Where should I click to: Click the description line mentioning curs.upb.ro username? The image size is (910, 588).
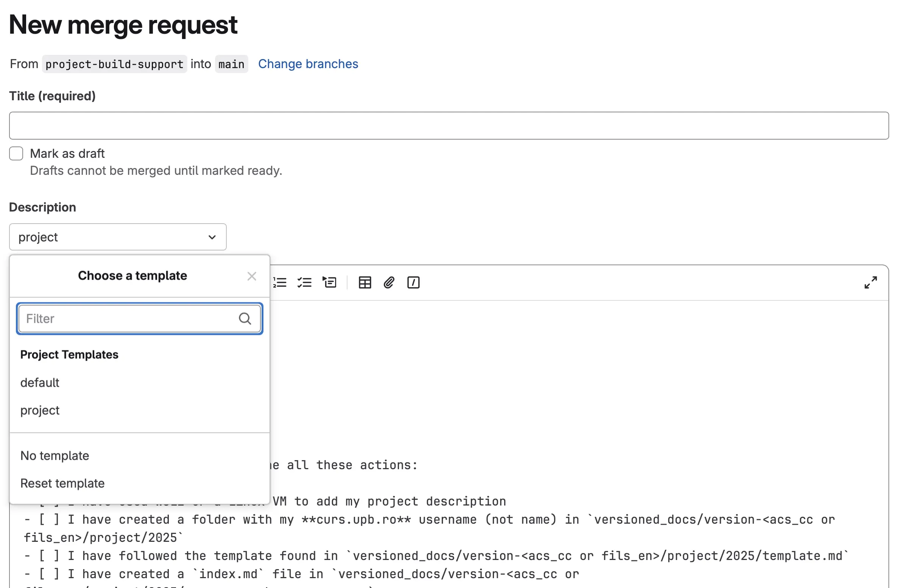coord(430,529)
